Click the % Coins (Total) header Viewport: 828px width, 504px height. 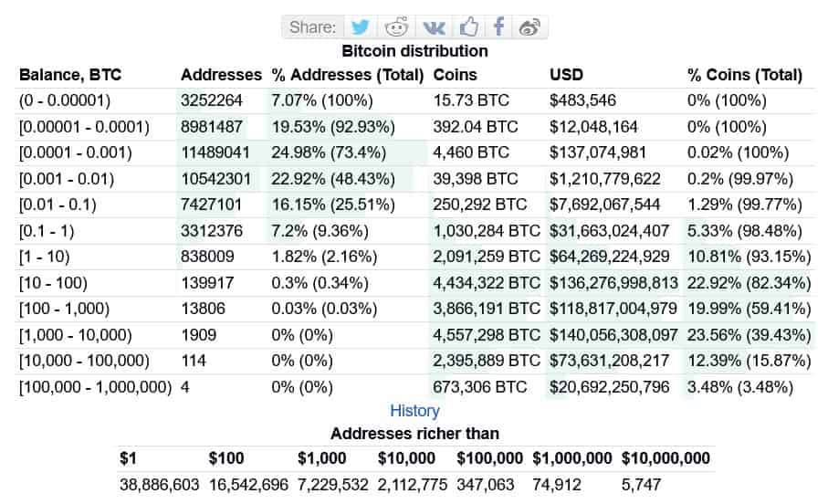[x=745, y=75]
